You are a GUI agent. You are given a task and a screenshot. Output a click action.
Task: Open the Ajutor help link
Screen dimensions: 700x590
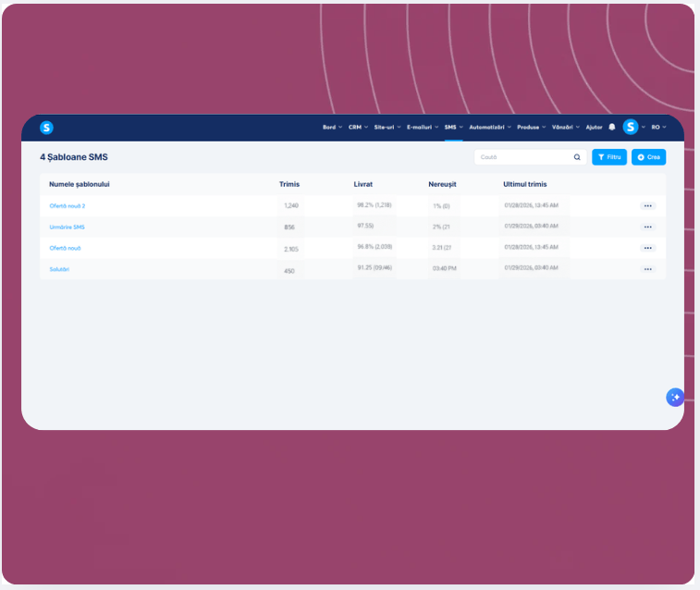click(x=594, y=128)
